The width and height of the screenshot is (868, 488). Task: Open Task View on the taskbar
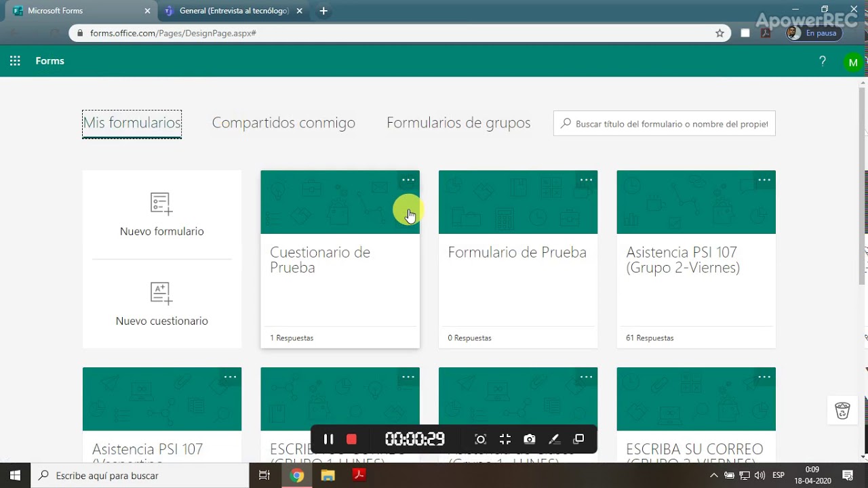click(264, 475)
